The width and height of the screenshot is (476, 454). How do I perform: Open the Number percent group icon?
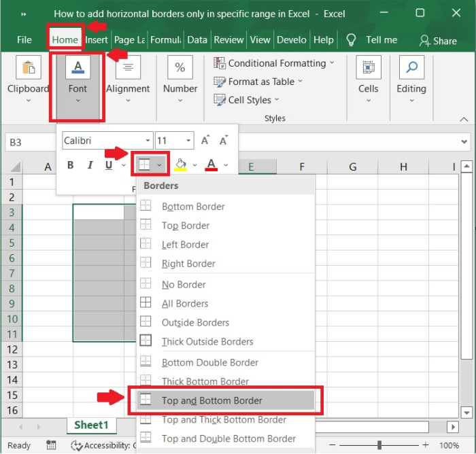[180, 67]
